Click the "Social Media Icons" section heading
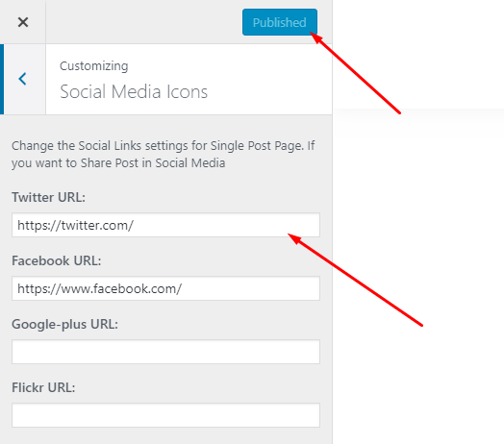 pos(134,91)
